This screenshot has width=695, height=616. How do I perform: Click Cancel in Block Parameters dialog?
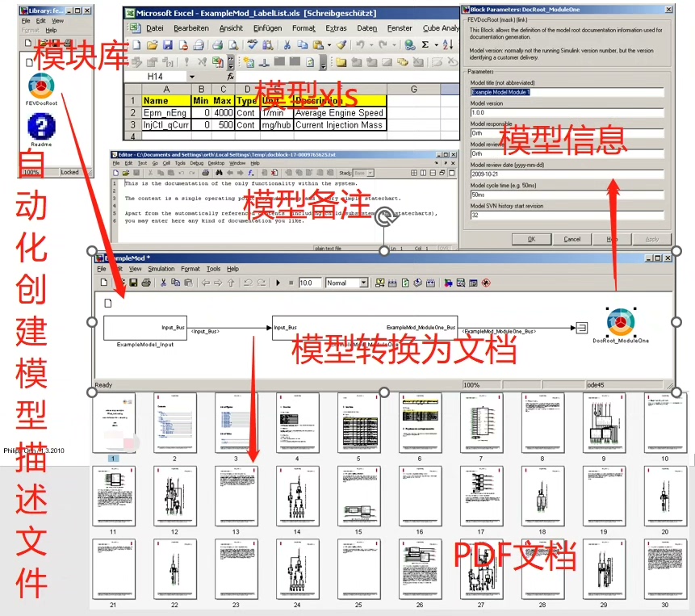pyautogui.click(x=571, y=239)
